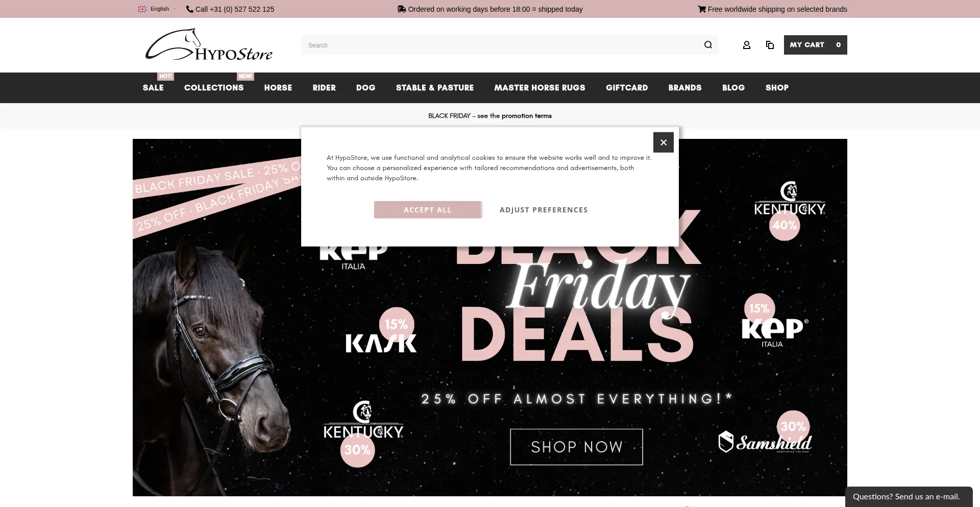Go to the Brands menu
This screenshot has height=507, width=980.
[685, 88]
